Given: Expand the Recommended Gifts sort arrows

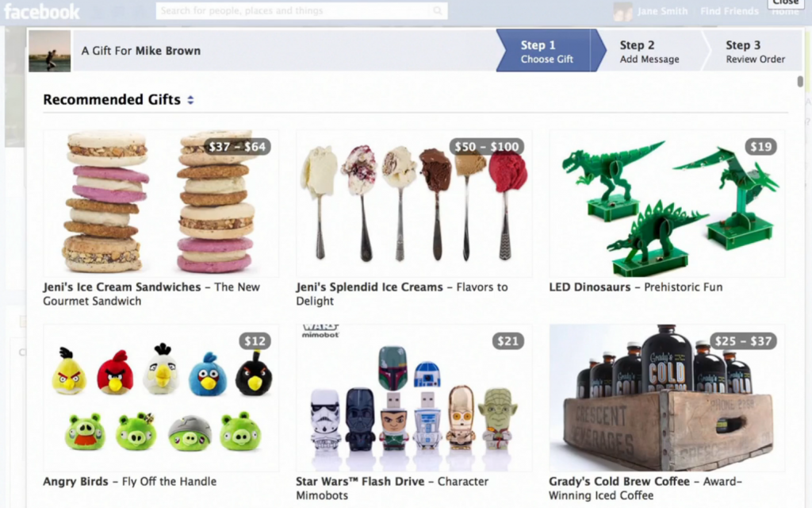Looking at the screenshot, I should (x=190, y=100).
